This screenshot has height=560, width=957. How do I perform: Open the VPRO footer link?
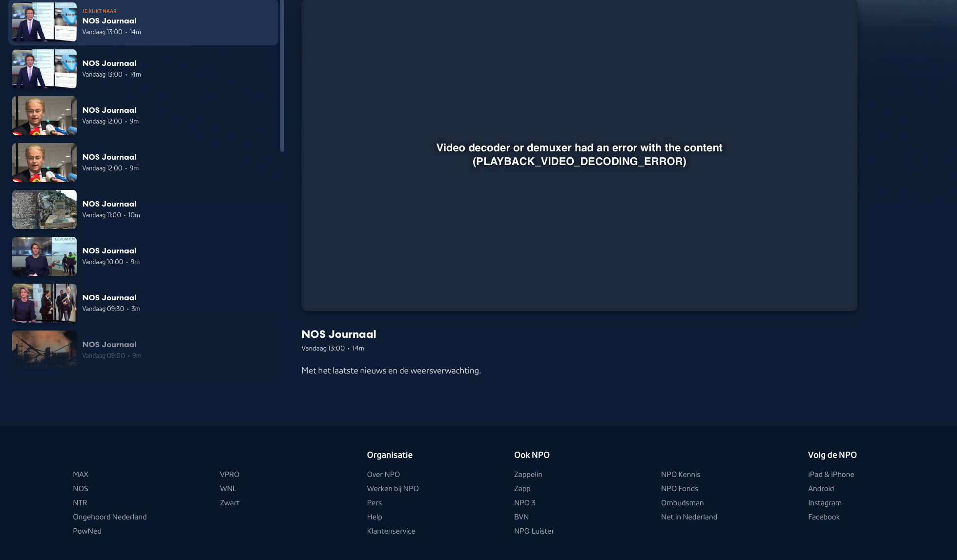229,475
